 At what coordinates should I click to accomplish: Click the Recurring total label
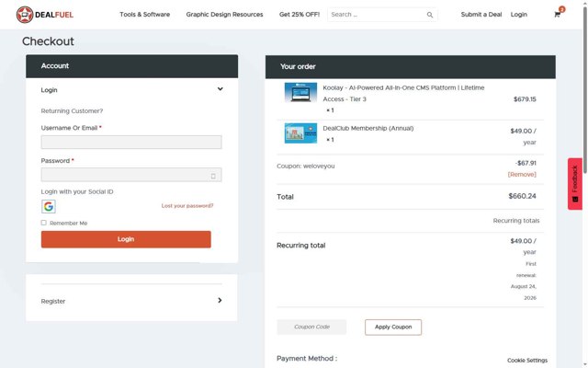(x=301, y=246)
